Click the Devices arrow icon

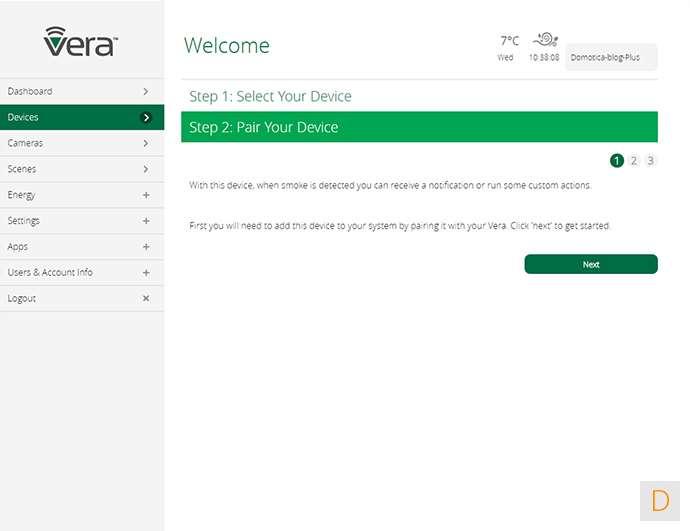click(x=146, y=117)
